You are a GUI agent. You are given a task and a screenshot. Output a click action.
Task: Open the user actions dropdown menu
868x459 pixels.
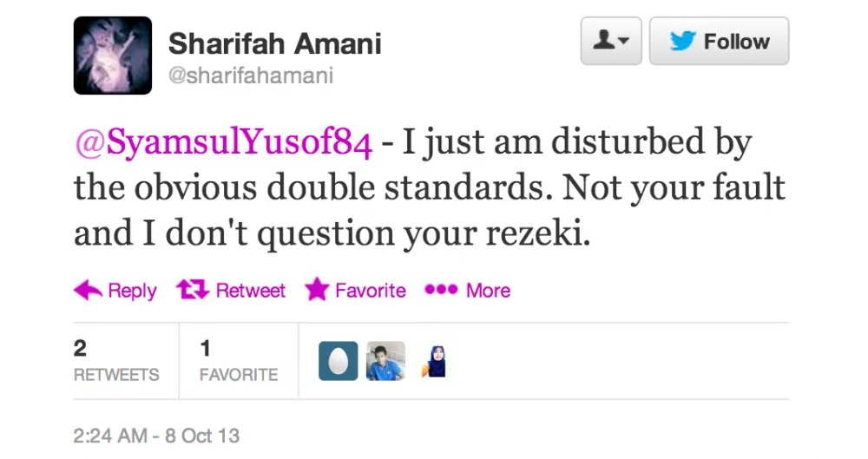click(610, 41)
